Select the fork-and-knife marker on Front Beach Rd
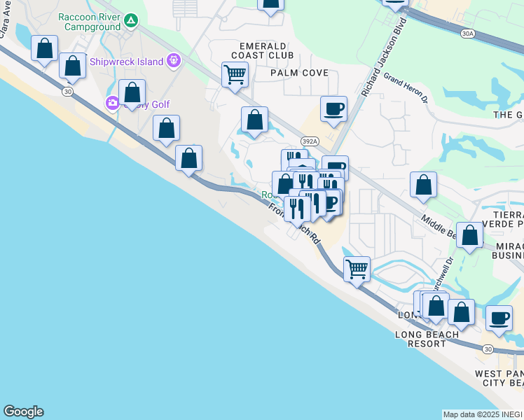 coord(297,208)
